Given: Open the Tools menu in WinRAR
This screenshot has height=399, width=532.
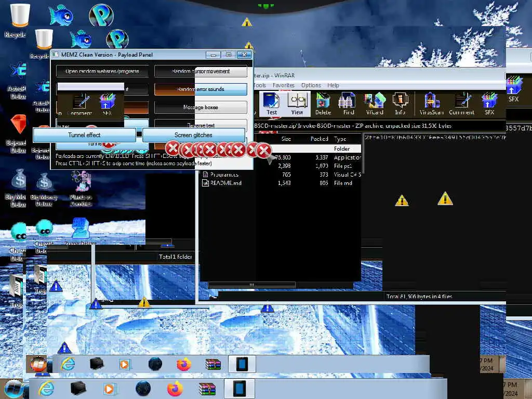Looking at the screenshot, I should pyautogui.click(x=260, y=86).
